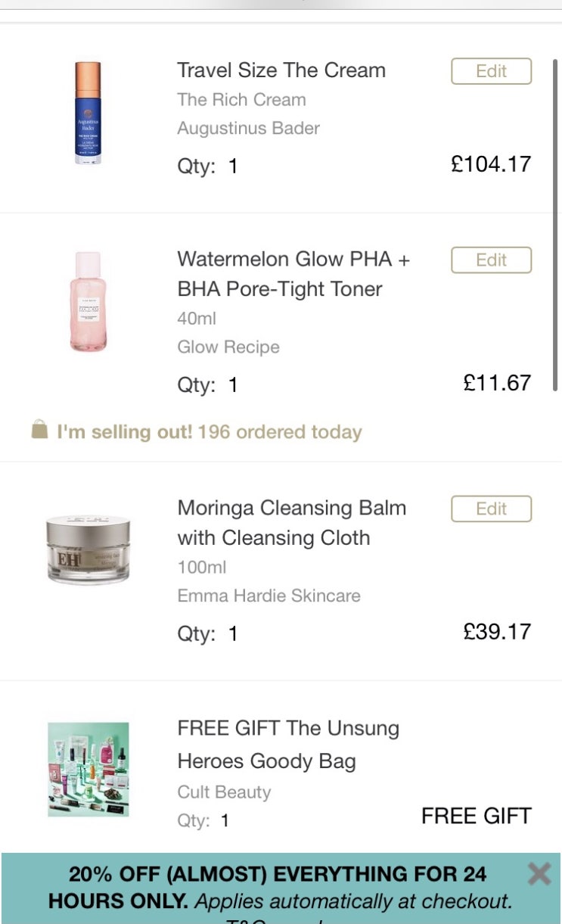Screen dimensions: 562x924
Task: Click the shopping bag icon beside selling out
Action: click(39, 431)
